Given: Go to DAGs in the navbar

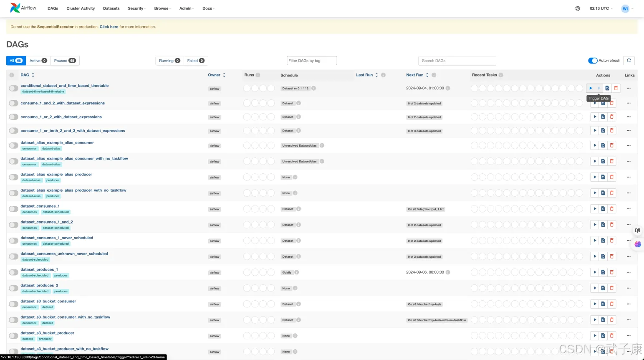Looking at the screenshot, I should click(x=53, y=8).
